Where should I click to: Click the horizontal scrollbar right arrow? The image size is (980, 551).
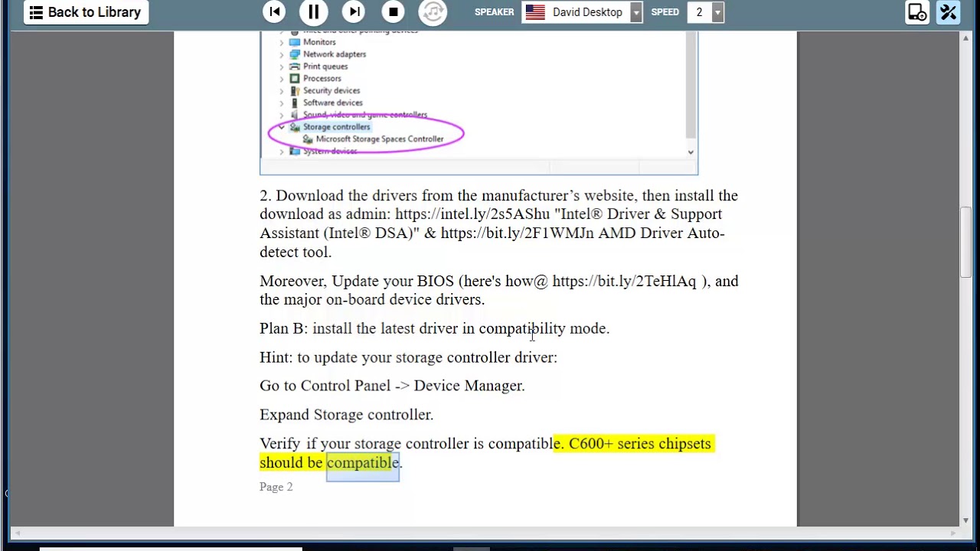(x=954, y=533)
